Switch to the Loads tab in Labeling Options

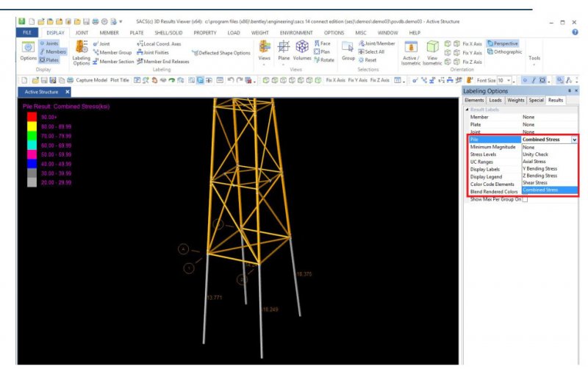(495, 100)
